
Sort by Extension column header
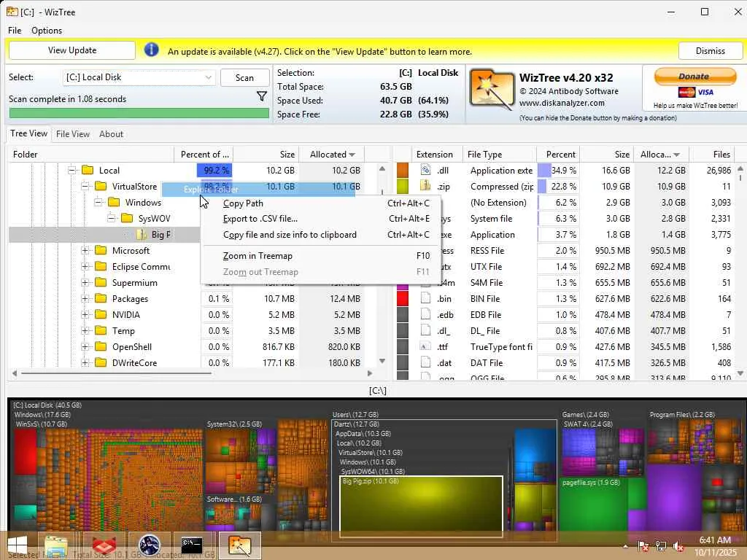pyautogui.click(x=434, y=155)
